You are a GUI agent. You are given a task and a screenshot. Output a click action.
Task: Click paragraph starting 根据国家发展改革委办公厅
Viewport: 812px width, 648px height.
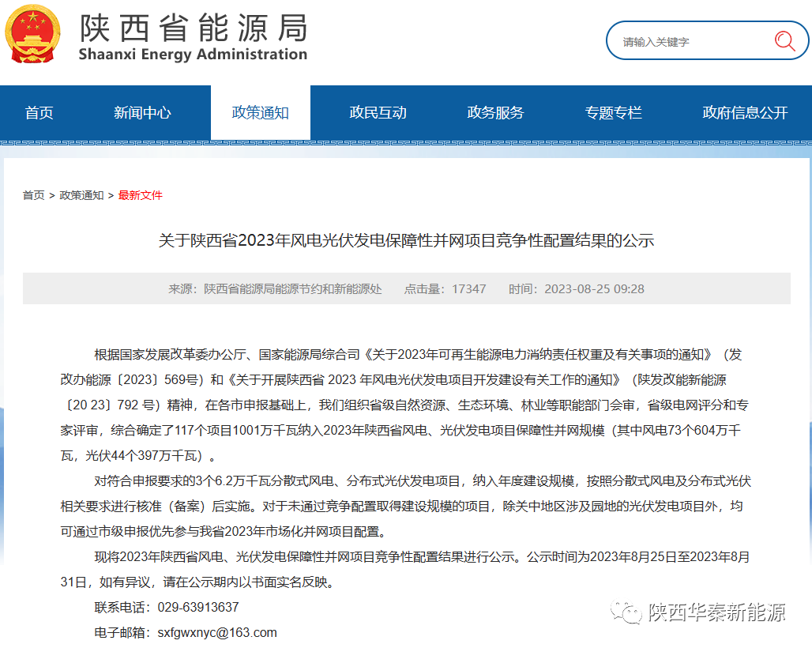pyautogui.click(x=405, y=405)
